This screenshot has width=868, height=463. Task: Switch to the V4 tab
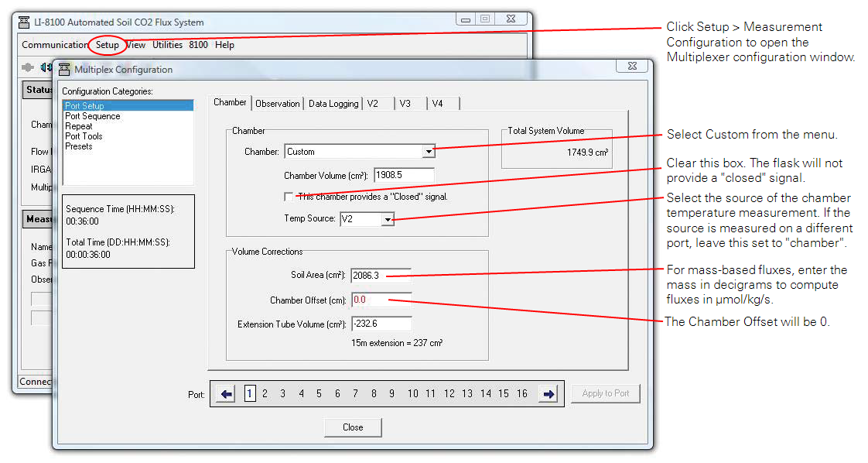[x=443, y=104]
